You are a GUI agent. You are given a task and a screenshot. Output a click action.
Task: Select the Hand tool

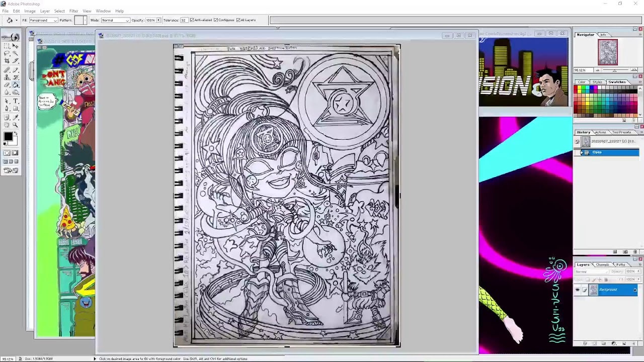[7, 125]
